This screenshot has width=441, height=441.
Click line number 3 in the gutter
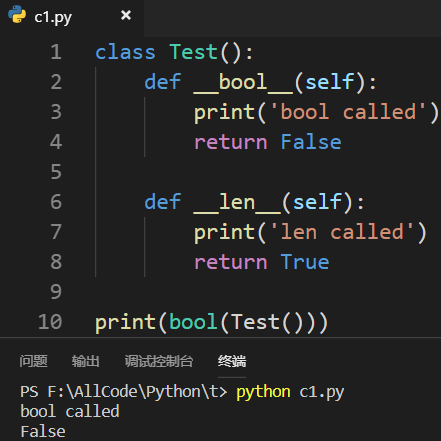56,112
